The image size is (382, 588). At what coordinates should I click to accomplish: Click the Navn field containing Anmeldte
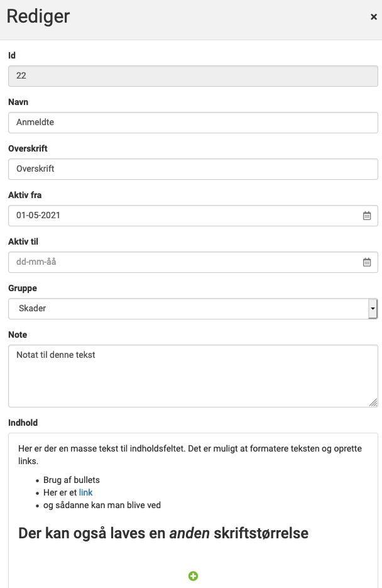[193, 123]
